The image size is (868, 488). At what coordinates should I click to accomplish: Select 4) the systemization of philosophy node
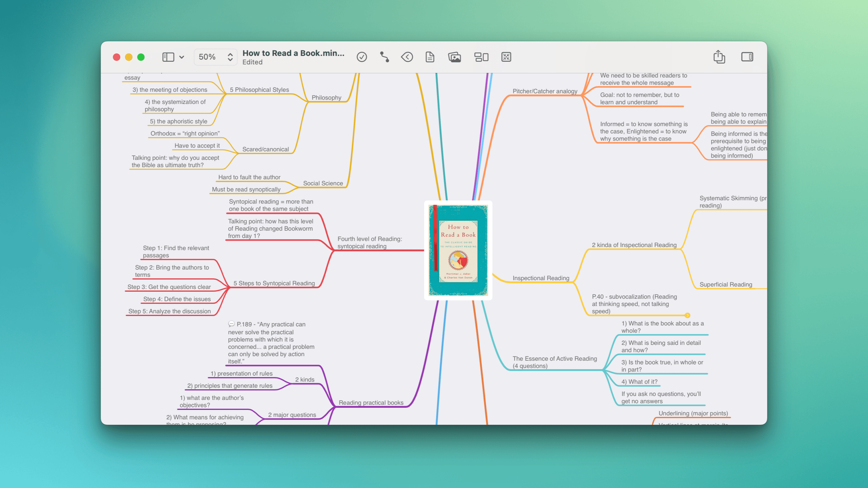175,106
